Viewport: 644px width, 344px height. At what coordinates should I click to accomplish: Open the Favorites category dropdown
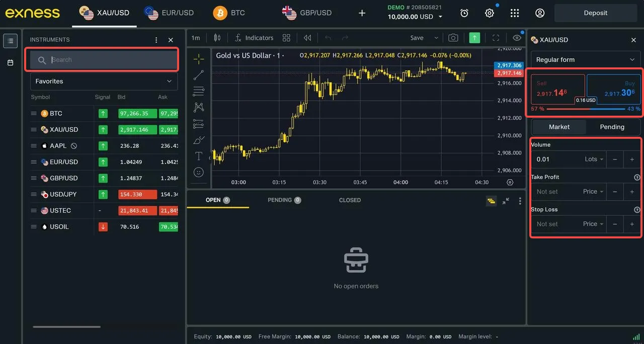click(104, 81)
